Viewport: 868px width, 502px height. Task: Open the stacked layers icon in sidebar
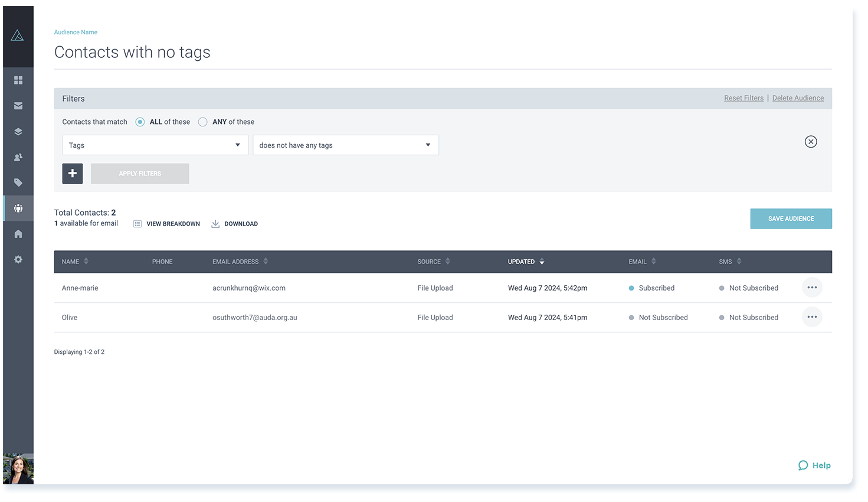click(18, 132)
